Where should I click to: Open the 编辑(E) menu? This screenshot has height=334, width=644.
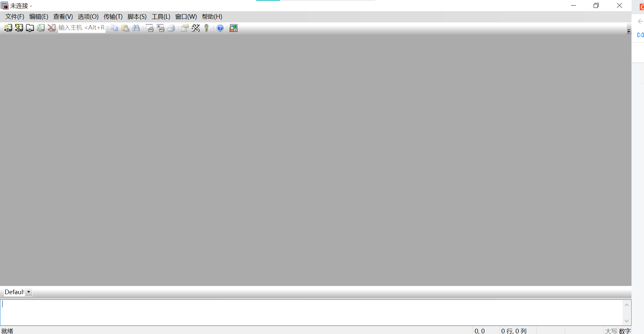[38, 17]
